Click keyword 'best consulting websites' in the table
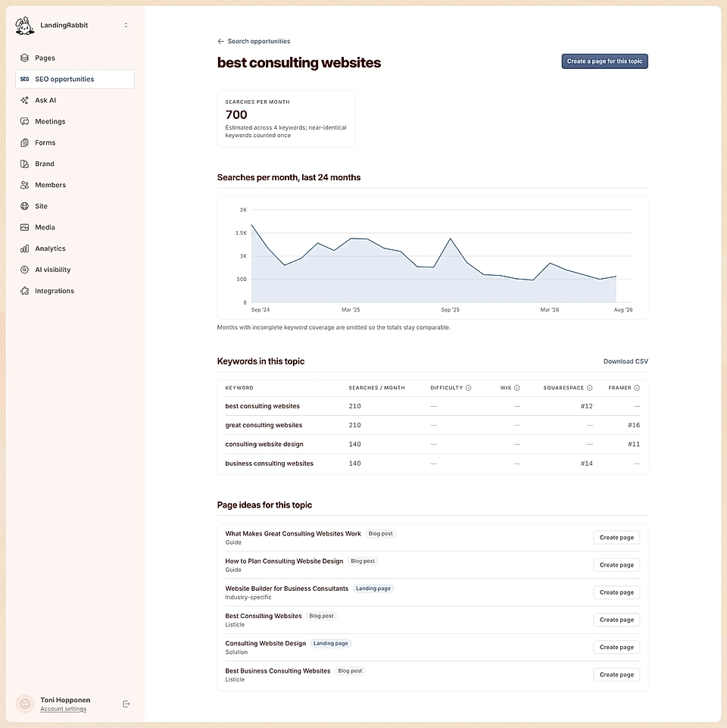The height and width of the screenshot is (728, 727). click(262, 406)
